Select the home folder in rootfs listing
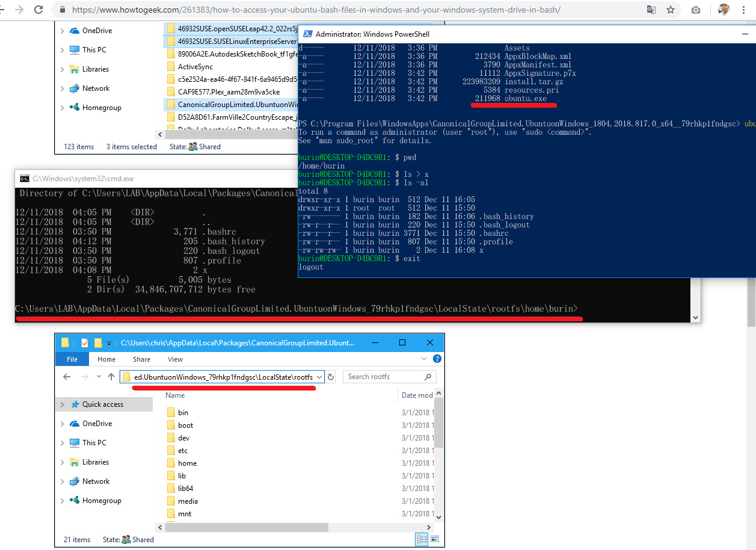Viewport: 756px width, 550px height. [187, 463]
